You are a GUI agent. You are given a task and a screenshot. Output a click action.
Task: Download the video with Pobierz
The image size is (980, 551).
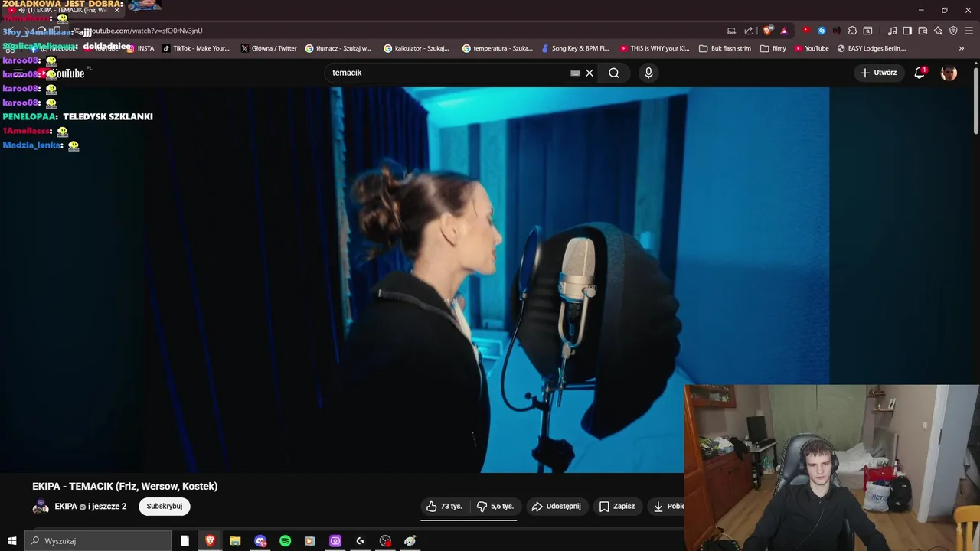(x=668, y=506)
